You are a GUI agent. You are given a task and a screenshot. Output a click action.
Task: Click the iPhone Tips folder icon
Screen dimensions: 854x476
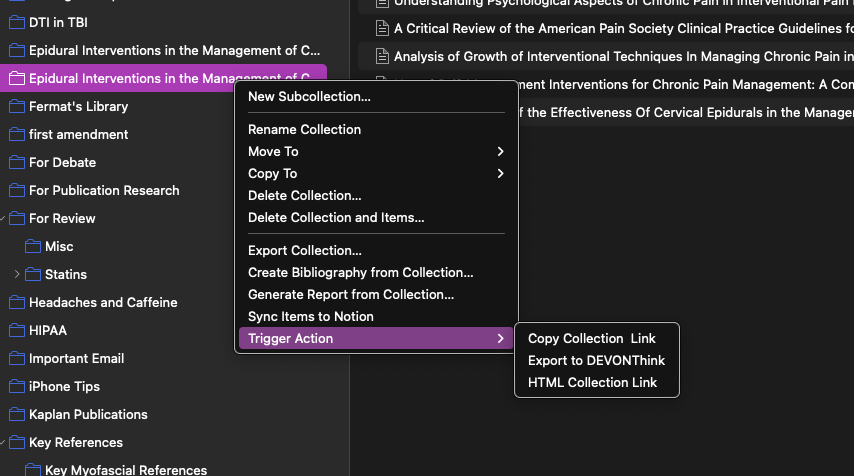tap(17, 386)
